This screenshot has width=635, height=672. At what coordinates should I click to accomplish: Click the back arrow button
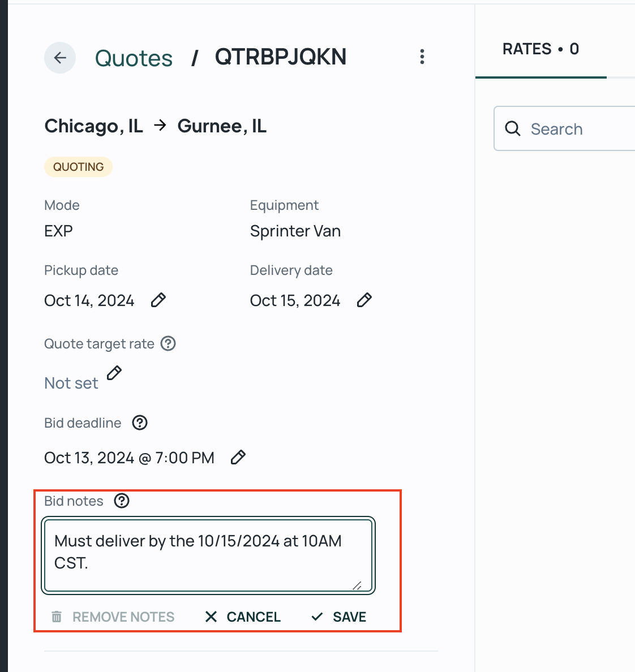click(x=60, y=58)
